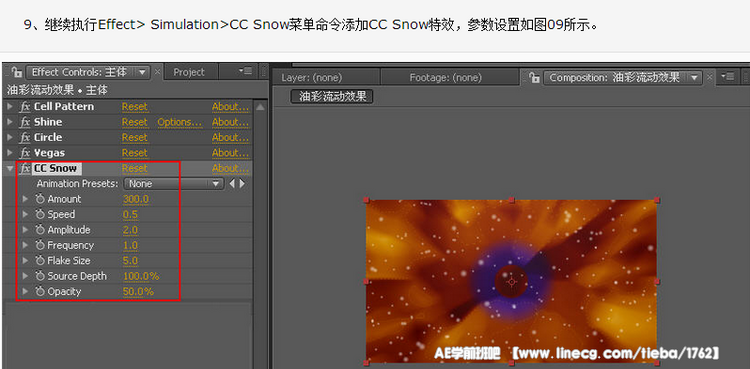
Task: Click the Frequency value 1.0
Action: [131, 246]
